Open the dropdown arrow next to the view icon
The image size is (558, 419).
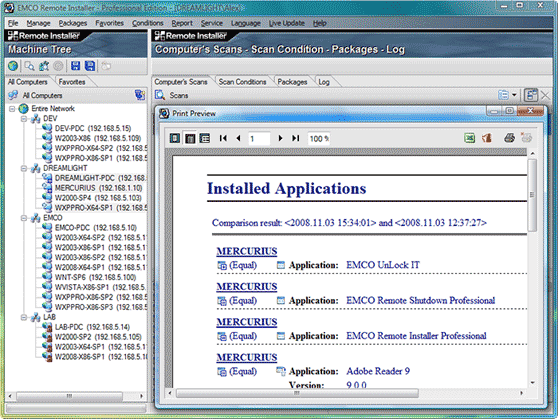[514, 95]
